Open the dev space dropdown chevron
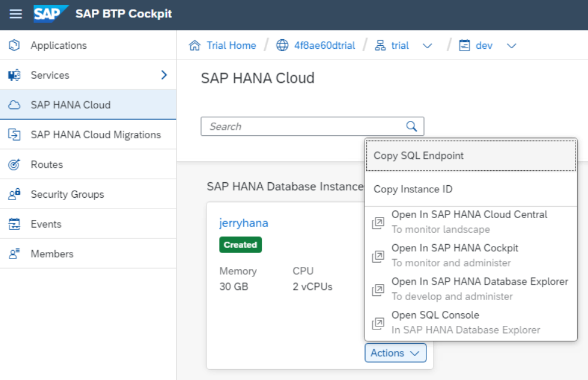This screenshot has width=588, height=380. (x=511, y=46)
